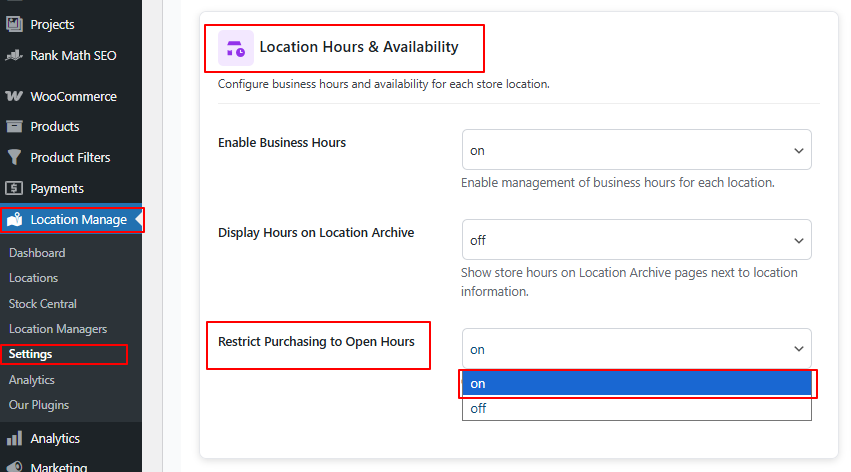
Task: Click the Projects sidebar icon
Action: (x=14, y=24)
